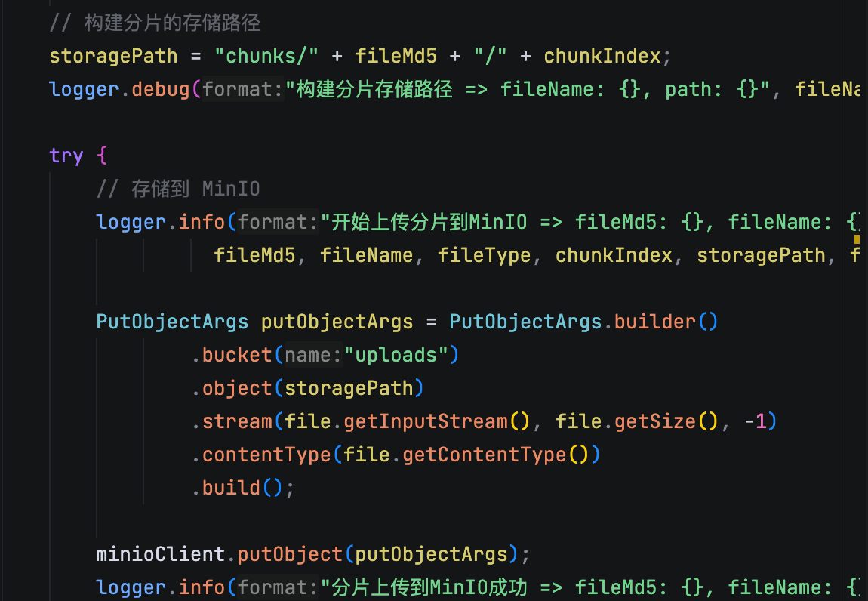Viewport: 868px width, 601px height.
Task: Click the yellow warning marker at editor edge
Action: click(857, 239)
